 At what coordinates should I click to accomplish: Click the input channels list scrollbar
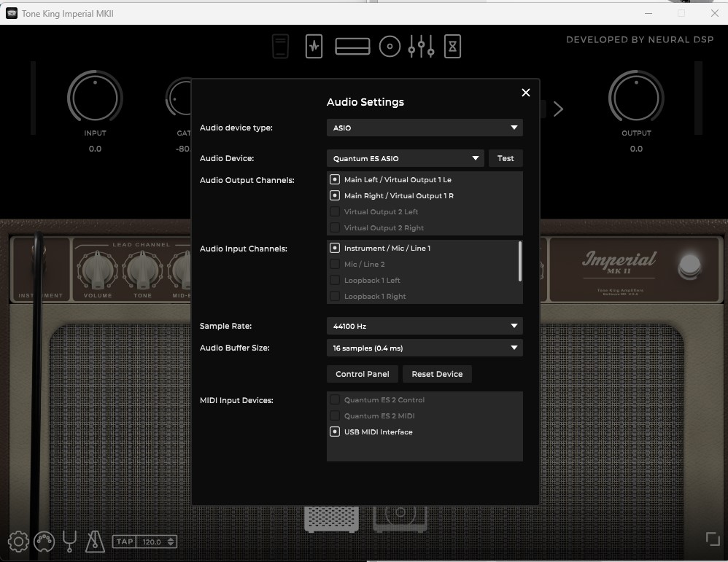click(520, 261)
